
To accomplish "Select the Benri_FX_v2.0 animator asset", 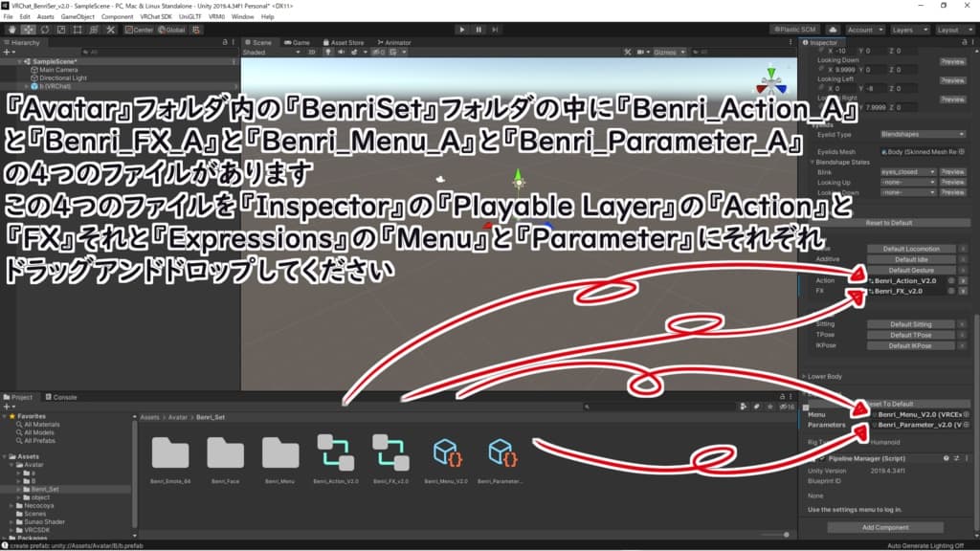I will click(x=390, y=452).
